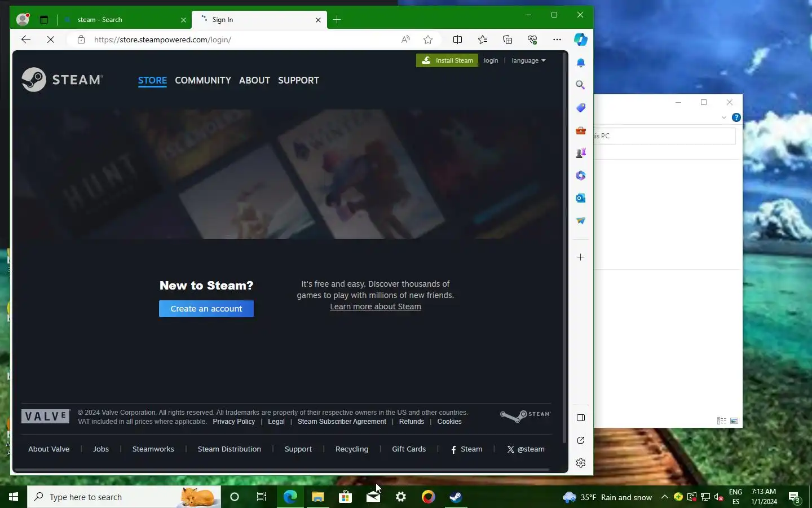Switch to the steam - Search tab
This screenshot has width=812, height=508.
pyautogui.click(x=124, y=20)
